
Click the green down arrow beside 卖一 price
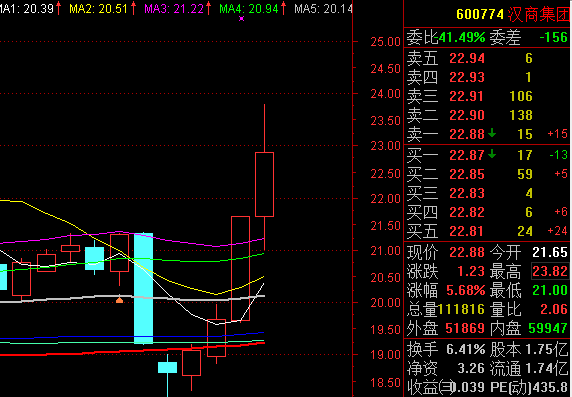[492, 133]
